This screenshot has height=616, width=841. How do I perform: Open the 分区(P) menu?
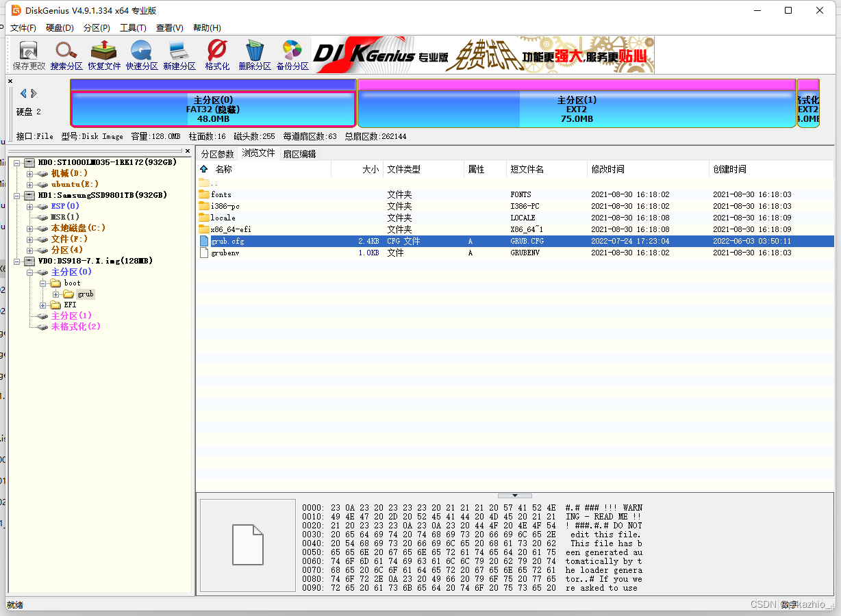(97, 28)
